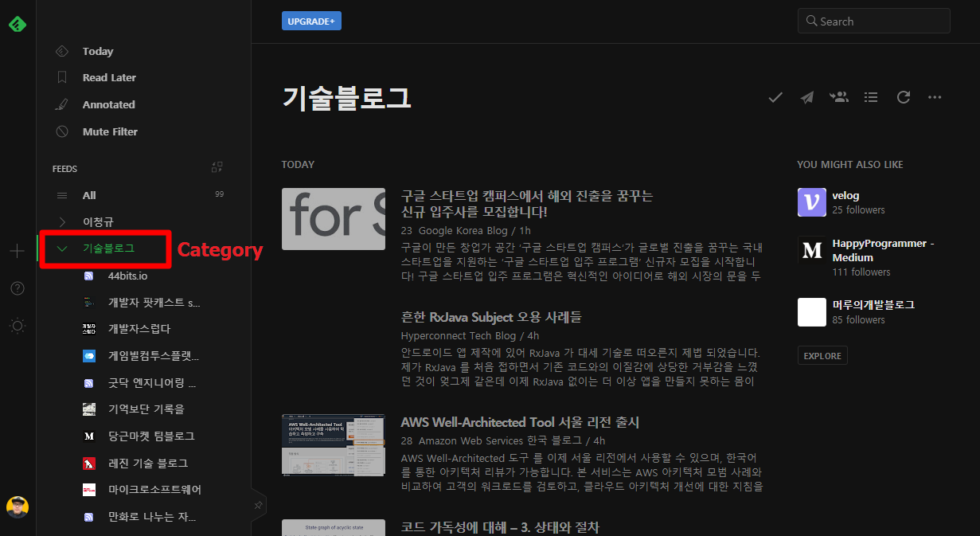Click the EXPLORE button
The width and height of the screenshot is (980, 536).
[822, 355]
